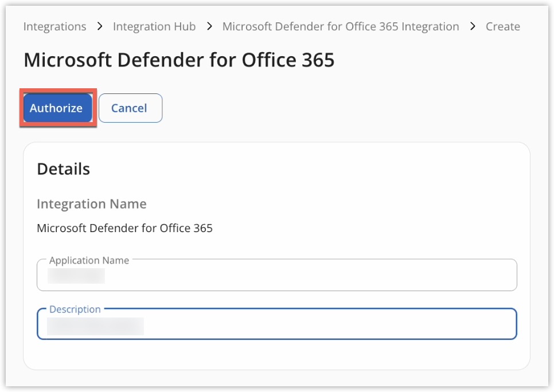This screenshot has height=392, width=554.
Task: Click the Authorize button
Action: tap(56, 108)
